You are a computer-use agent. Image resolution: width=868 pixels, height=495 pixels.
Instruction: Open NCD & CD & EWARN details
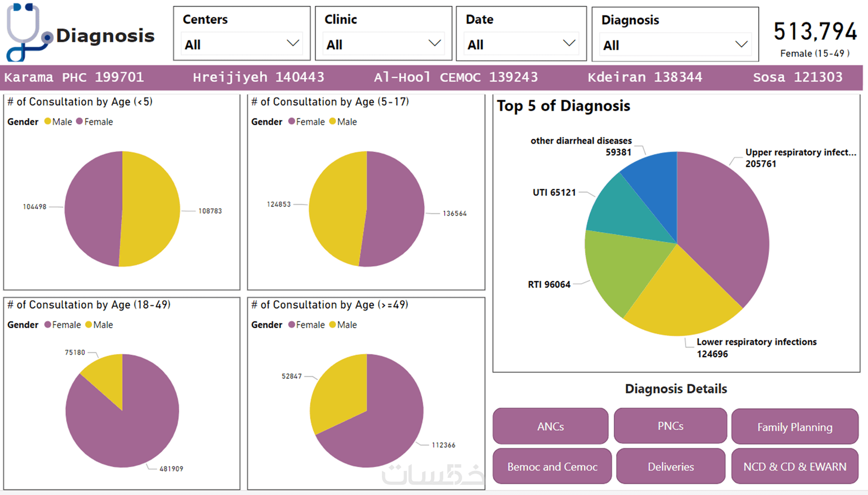(794, 466)
